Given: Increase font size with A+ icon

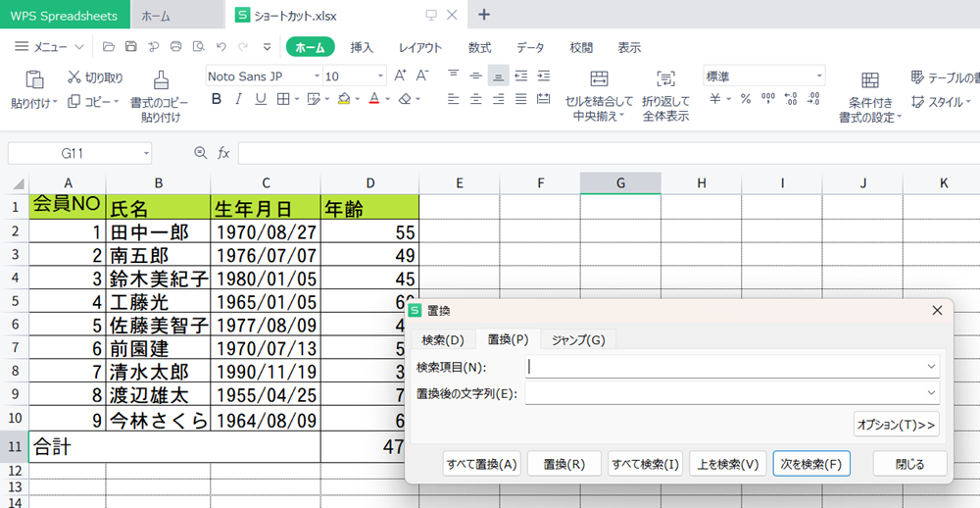Looking at the screenshot, I should 401,76.
